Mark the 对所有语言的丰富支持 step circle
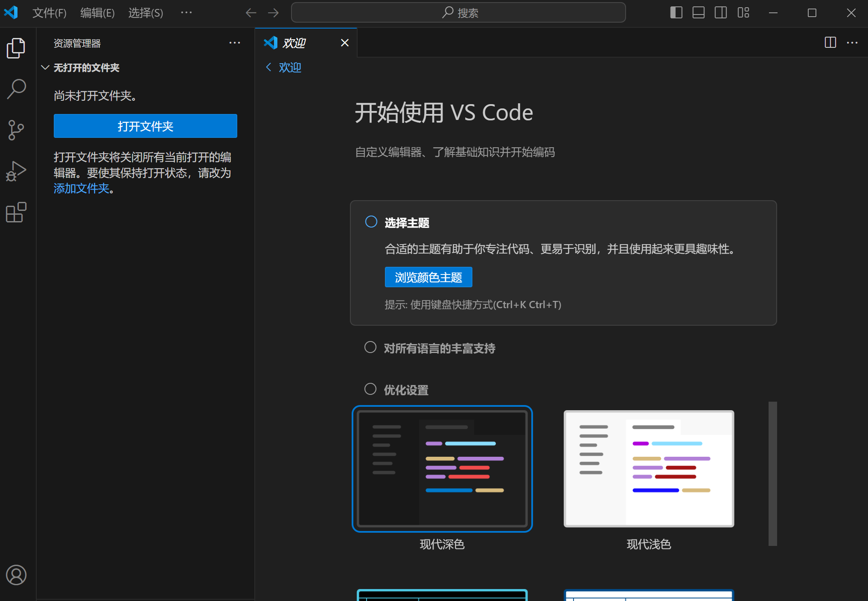The height and width of the screenshot is (601, 868). (370, 347)
